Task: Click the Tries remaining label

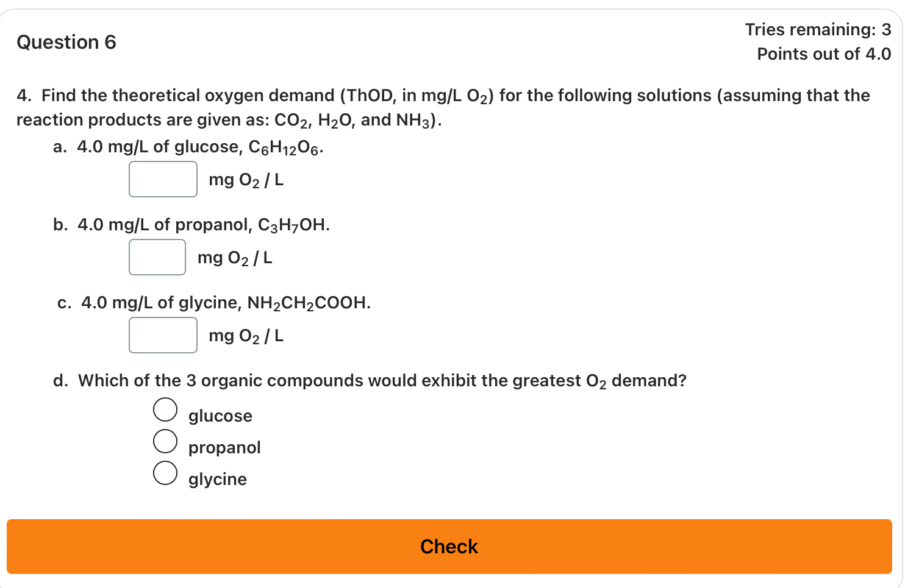Action: pyautogui.click(x=817, y=29)
